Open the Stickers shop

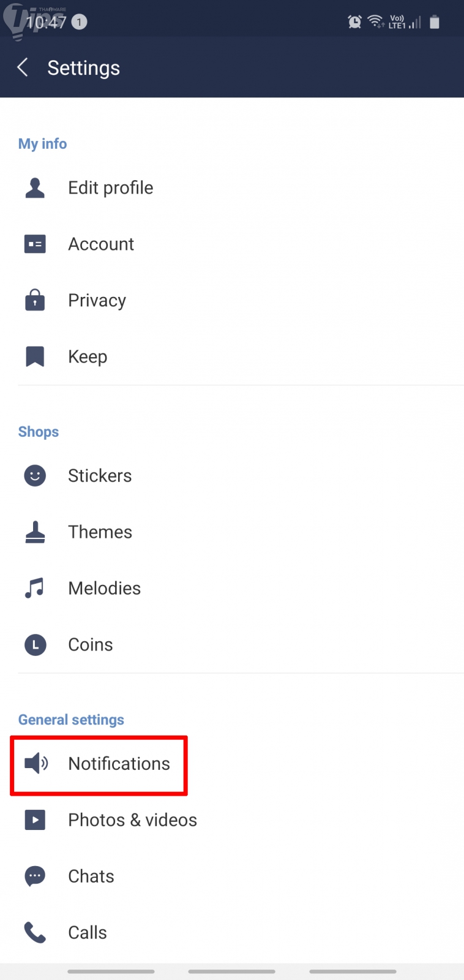tap(100, 476)
